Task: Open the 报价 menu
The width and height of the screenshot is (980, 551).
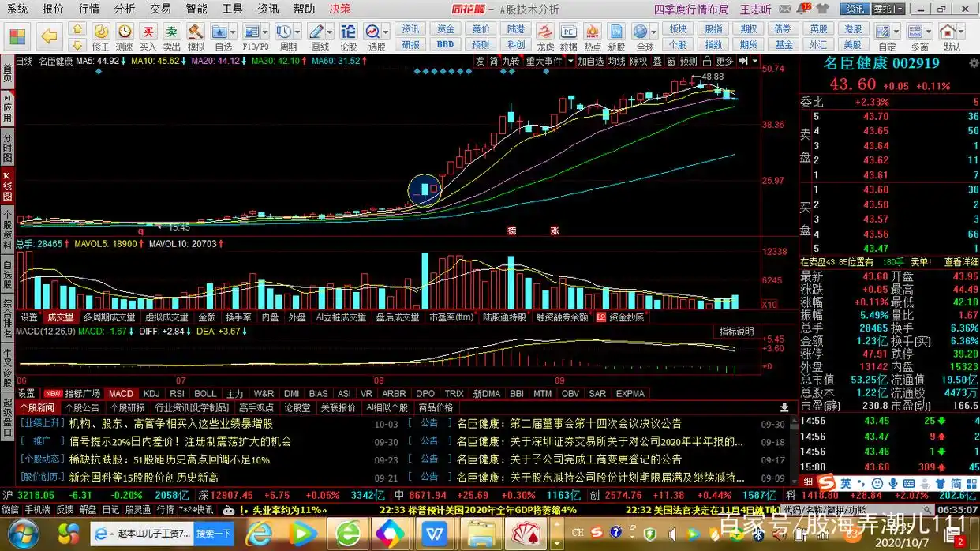Action: pos(53,9)
